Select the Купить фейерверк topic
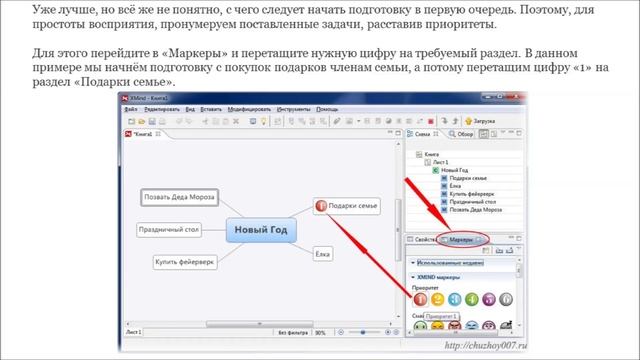Viewport: 640px width, 360px height. coord(185,262)
